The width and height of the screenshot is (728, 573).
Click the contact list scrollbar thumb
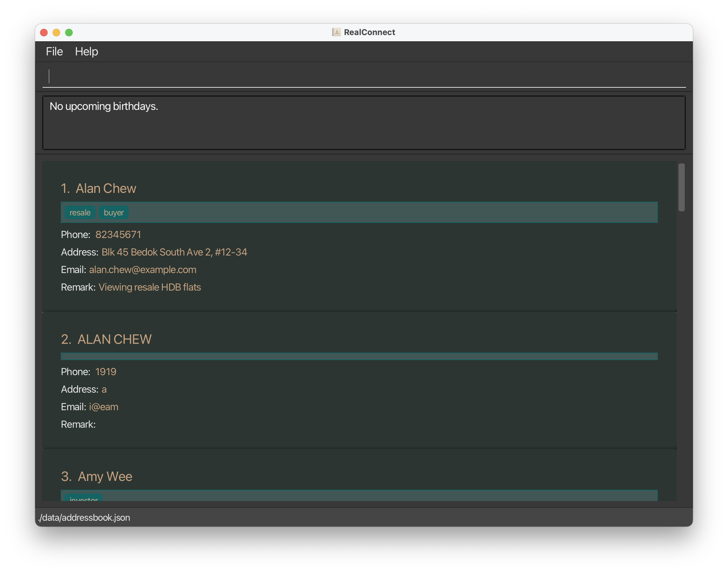click(681, 187)
